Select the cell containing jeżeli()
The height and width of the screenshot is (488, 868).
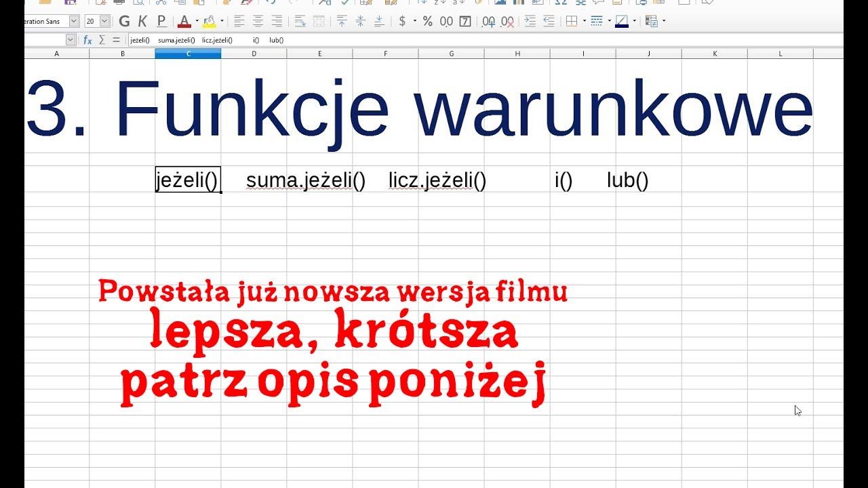[x=188, y=180]
